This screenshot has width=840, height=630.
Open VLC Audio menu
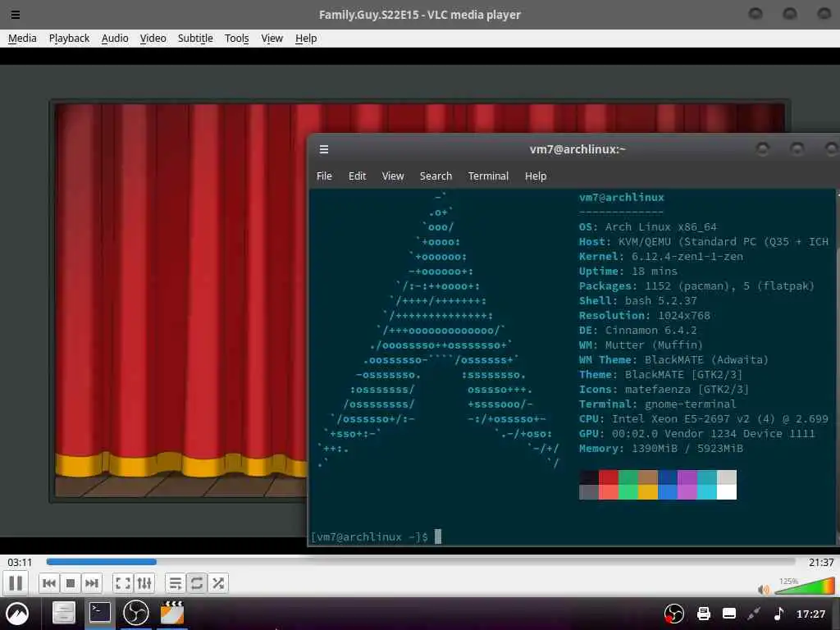[x=115, y=38]
